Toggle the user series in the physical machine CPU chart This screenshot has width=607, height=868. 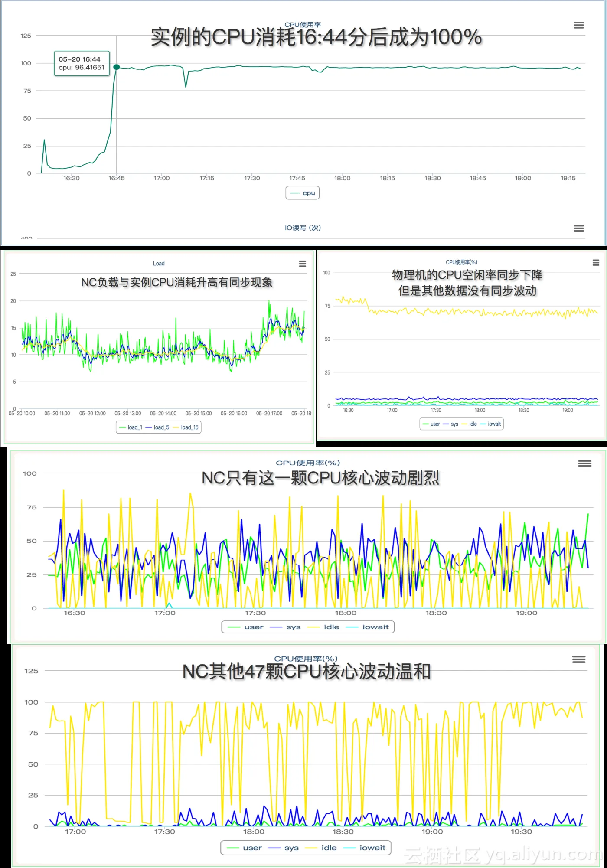click(431, 424)
